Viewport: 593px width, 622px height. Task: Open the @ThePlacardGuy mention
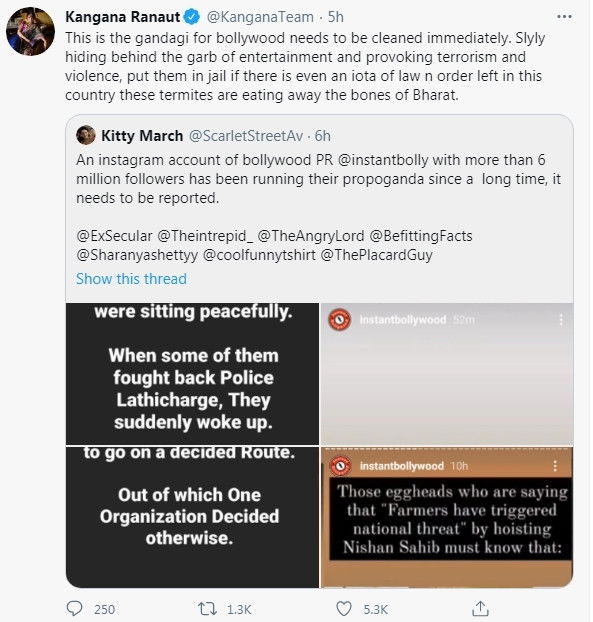click(376, 255)
